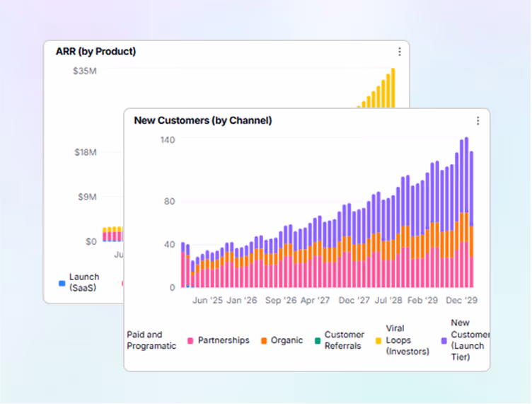
Task: Click the Apr '27 x-axis label
Action: (x=316, y=301)
